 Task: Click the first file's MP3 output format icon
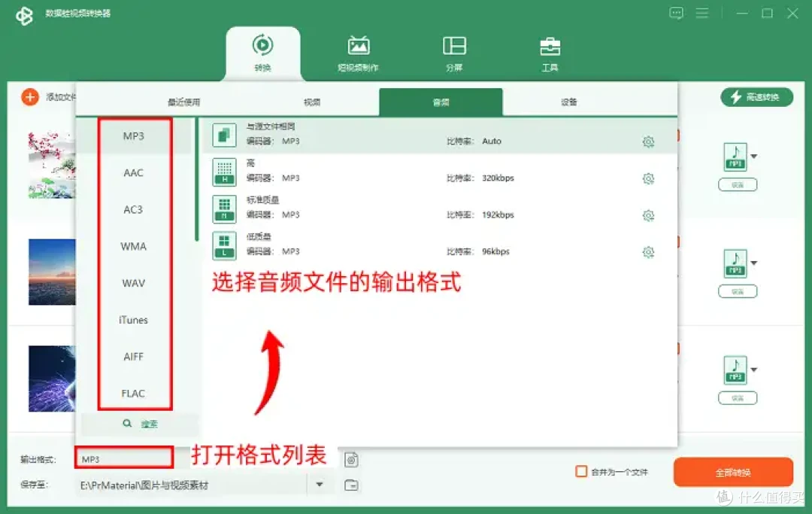(x=735, y=157)
